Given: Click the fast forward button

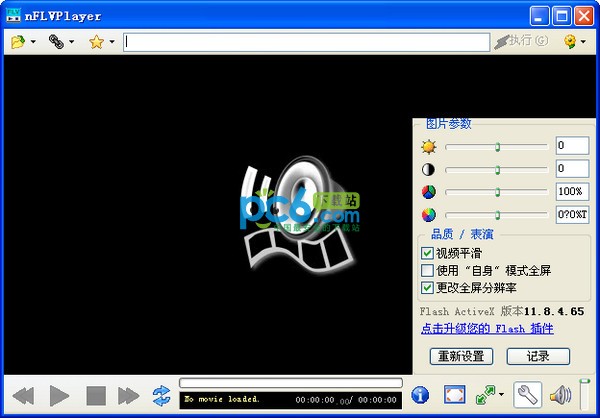Looking at the screenshot, I should coord(129,396).
